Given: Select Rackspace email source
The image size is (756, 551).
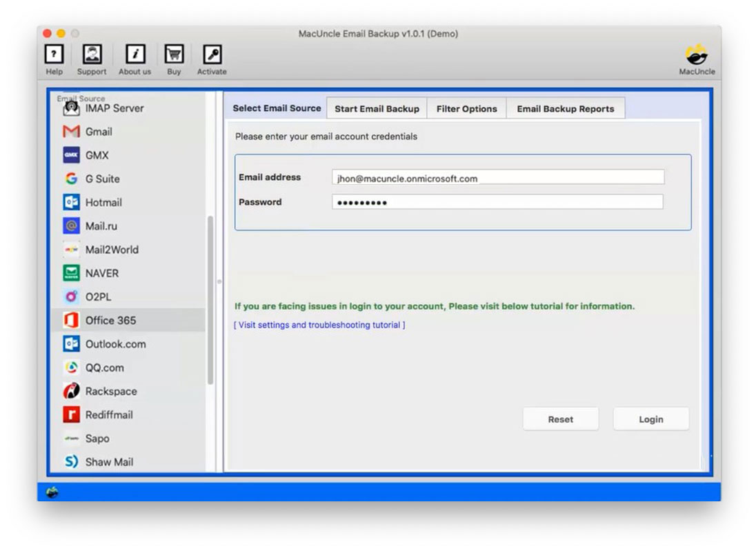Looking at the screenshot, I should coord(110,391).
